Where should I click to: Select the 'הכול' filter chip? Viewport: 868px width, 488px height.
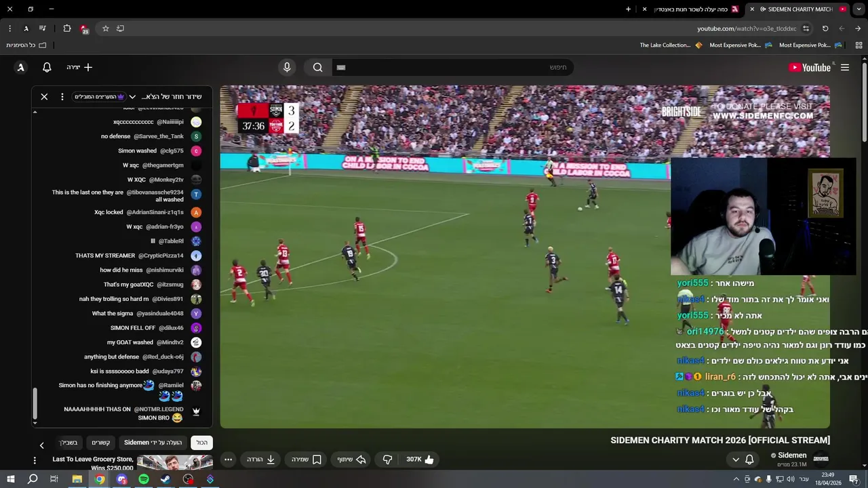click(x=202, y=443)
